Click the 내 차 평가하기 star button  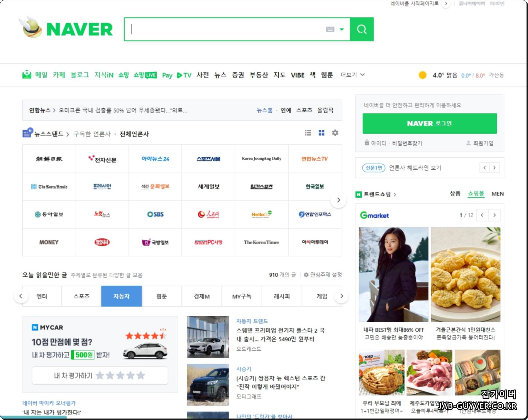tap(100, 375)
